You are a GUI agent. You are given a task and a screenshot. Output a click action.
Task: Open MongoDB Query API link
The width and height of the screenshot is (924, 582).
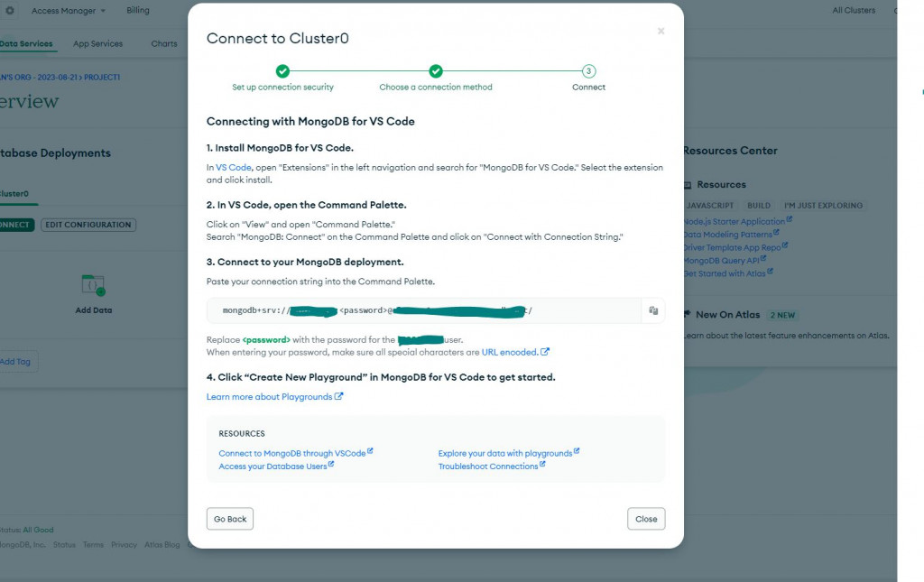pyautogui.click(x=721, y=261)
